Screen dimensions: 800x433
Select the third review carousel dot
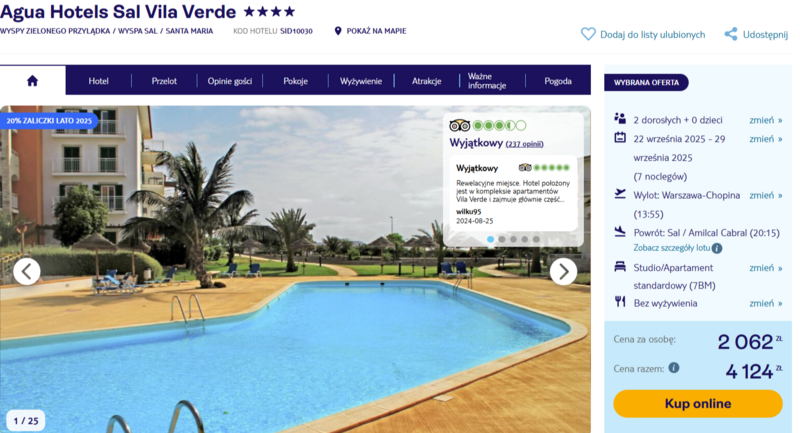pyautogui.click(x=513, y=239)
